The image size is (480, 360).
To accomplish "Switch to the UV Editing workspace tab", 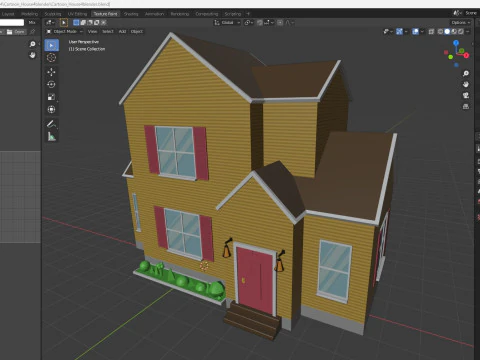I will 77,14.
